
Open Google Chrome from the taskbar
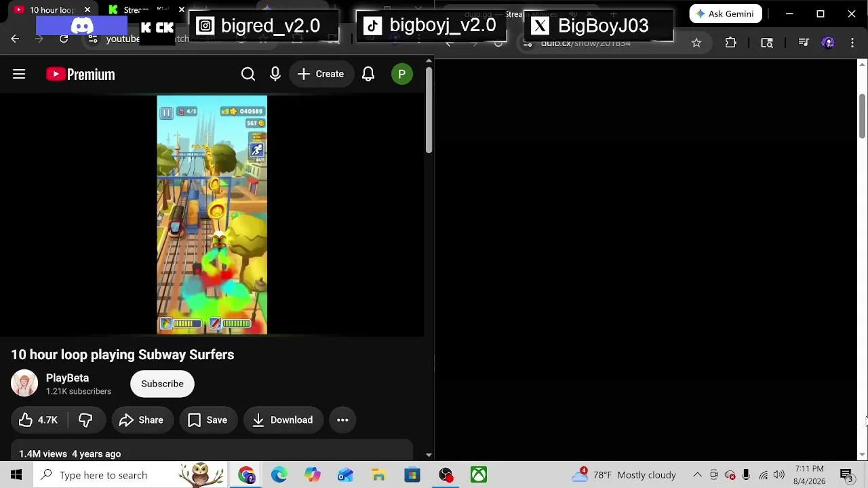coord(246,475)
